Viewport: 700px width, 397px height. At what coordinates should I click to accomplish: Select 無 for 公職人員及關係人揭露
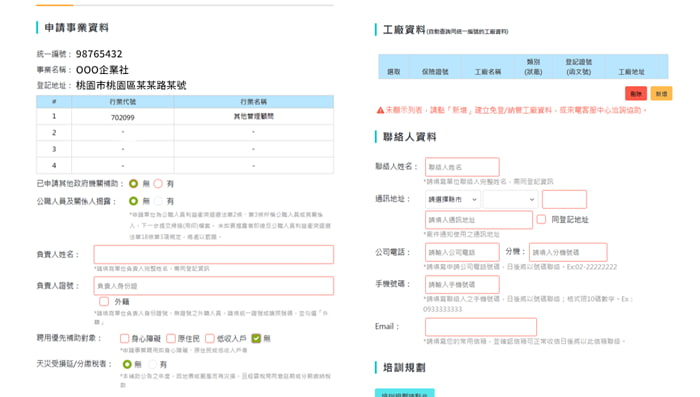click(133, 201)
